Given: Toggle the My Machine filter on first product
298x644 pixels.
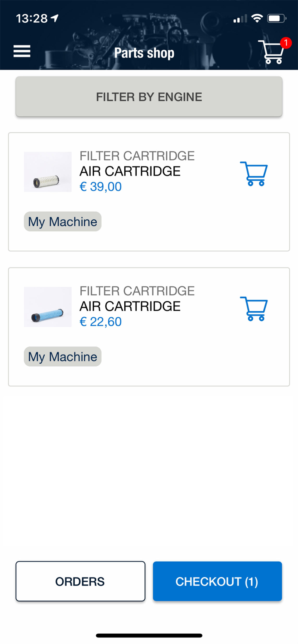Looking at the screenshot, I should (x=62, y=222).
